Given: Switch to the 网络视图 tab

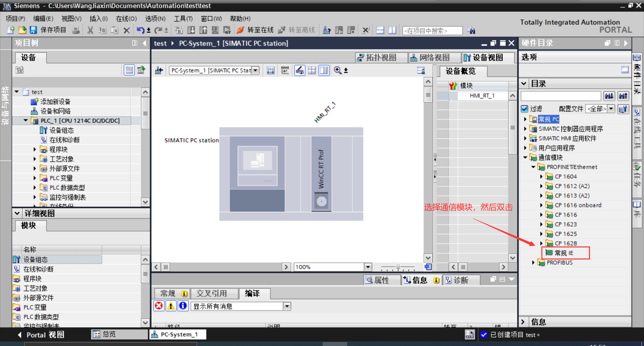Looking at the screenshot, I should 434,57.
